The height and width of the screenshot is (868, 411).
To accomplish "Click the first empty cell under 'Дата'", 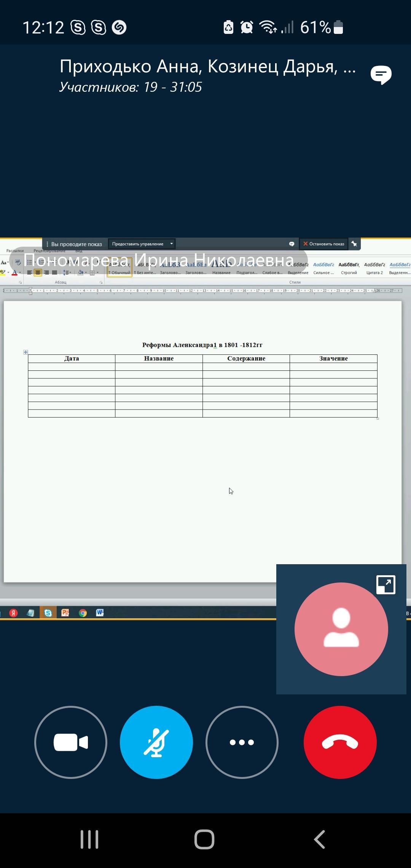I will click(x=72, y=367).
